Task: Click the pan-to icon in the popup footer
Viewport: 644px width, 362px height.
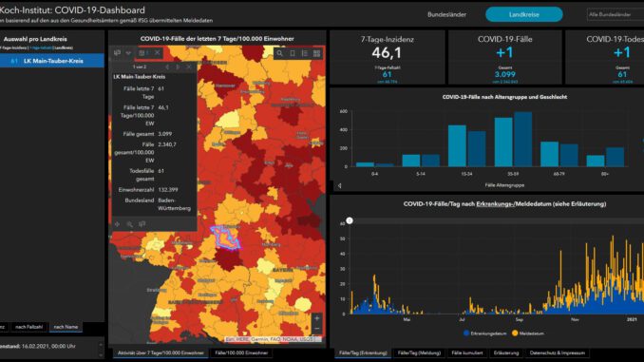Action: click(118, 224)
